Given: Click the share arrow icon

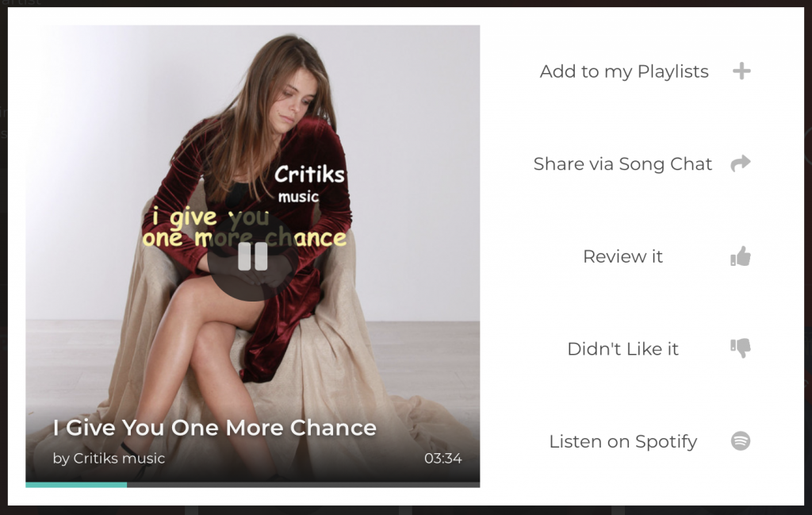Looking at the screenshot, I should pos(741,163).
